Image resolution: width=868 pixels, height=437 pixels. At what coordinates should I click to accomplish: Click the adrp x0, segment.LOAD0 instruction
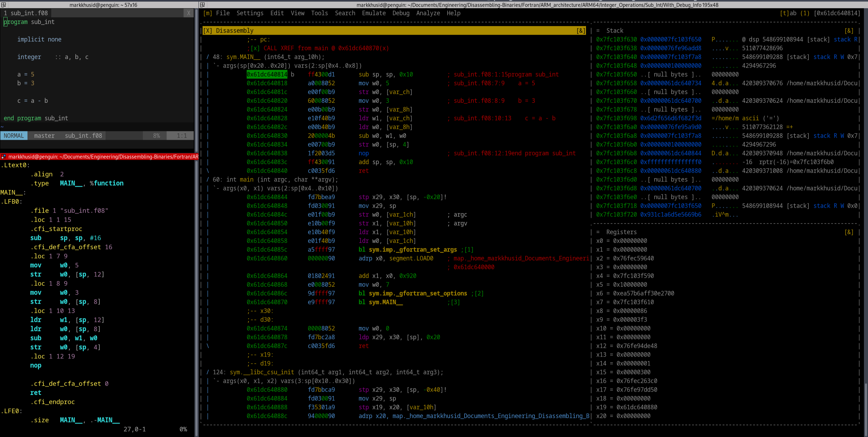click(396, 259)
